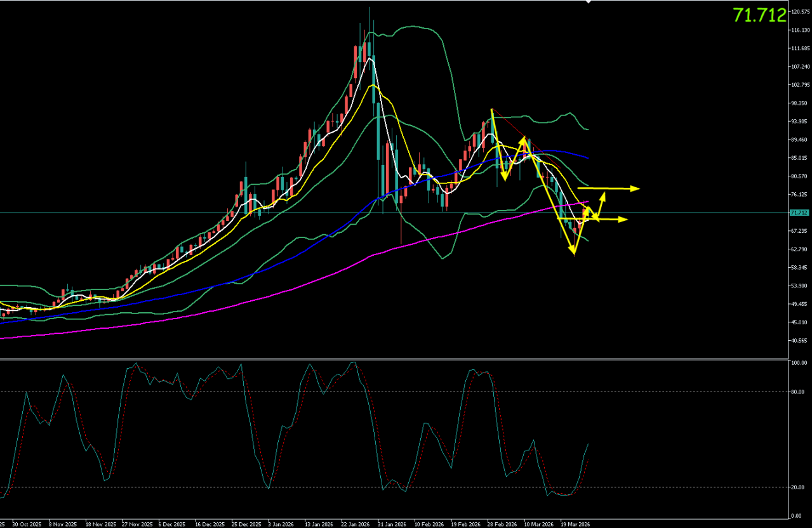Select the magenta long-term moving average line

pos(254,301)
